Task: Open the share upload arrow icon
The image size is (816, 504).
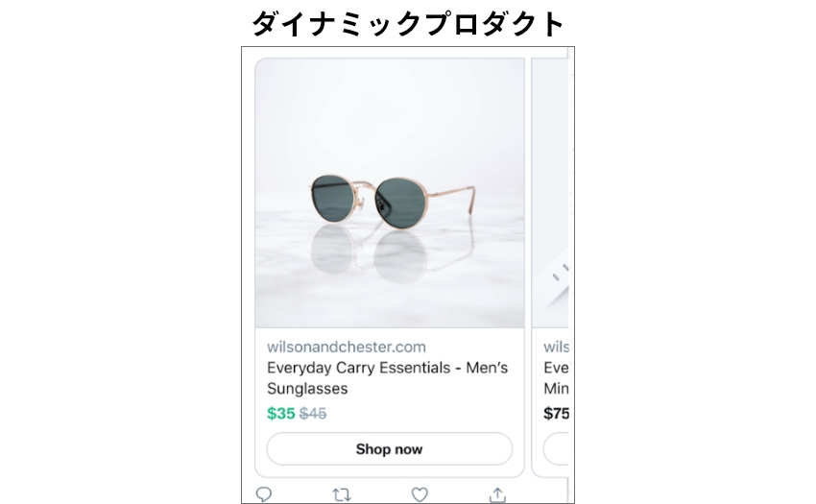Action: click(497, 494)
